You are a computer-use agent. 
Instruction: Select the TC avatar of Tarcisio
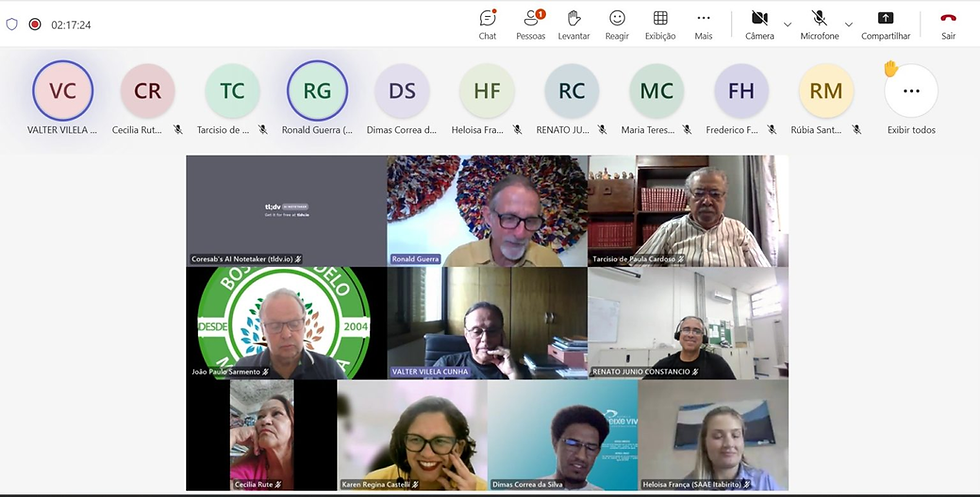(x=232, y=91)
